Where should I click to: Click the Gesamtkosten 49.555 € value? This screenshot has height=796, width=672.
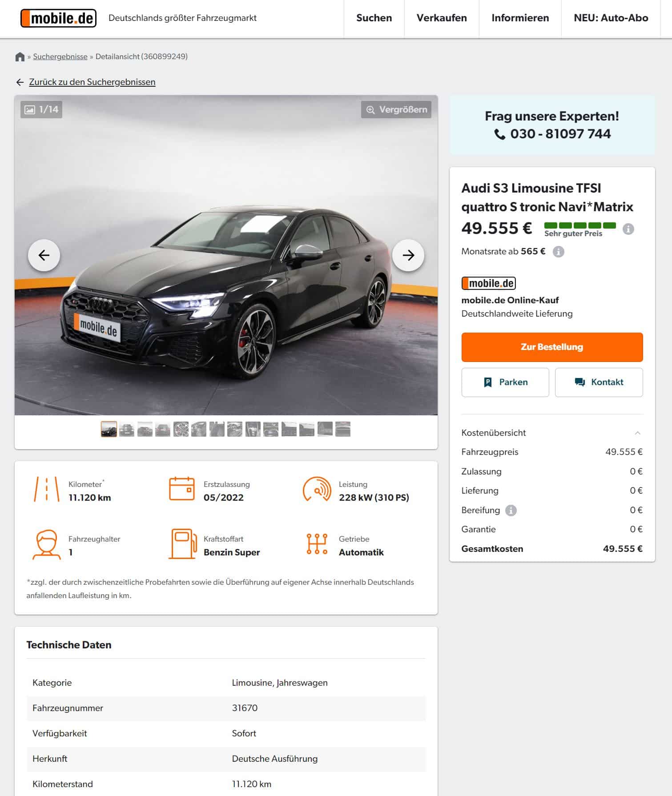pyautogui.click(x=623, y=549)
